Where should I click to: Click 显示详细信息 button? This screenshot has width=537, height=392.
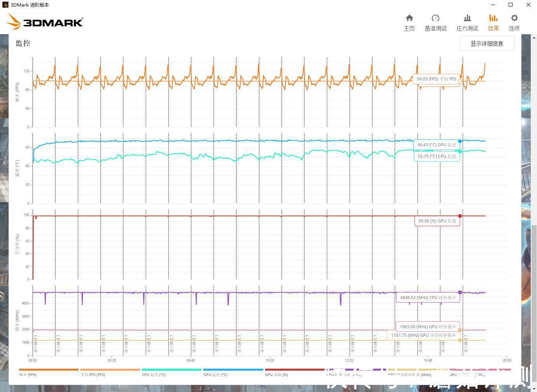(x=487, y=43)
